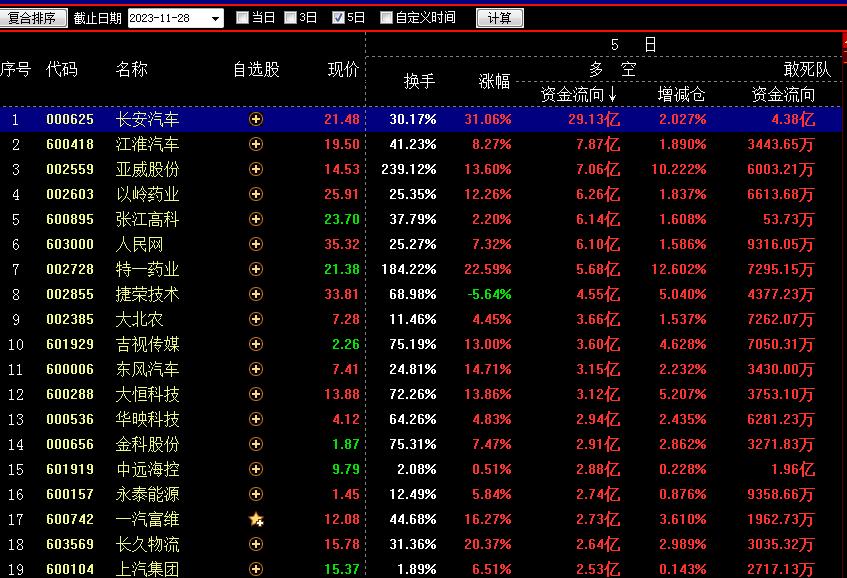Add 长安汽车 to watchlist via plus icon

point(256,119)
